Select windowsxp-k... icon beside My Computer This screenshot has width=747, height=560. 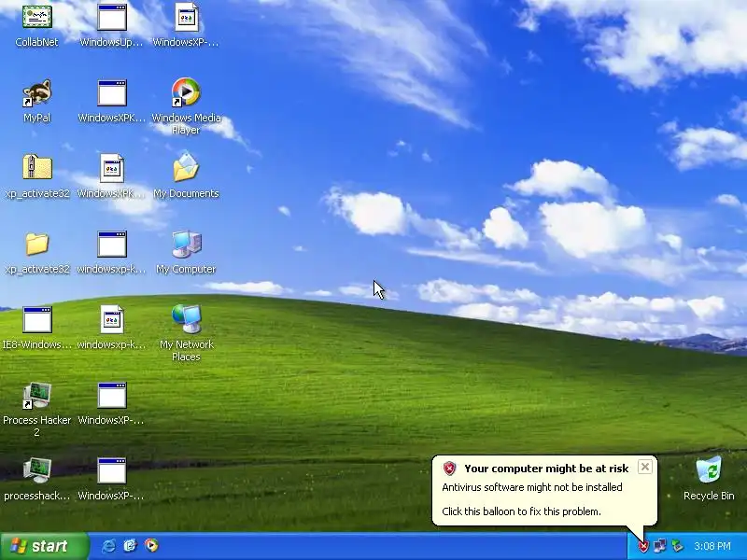tap(111, 244)
